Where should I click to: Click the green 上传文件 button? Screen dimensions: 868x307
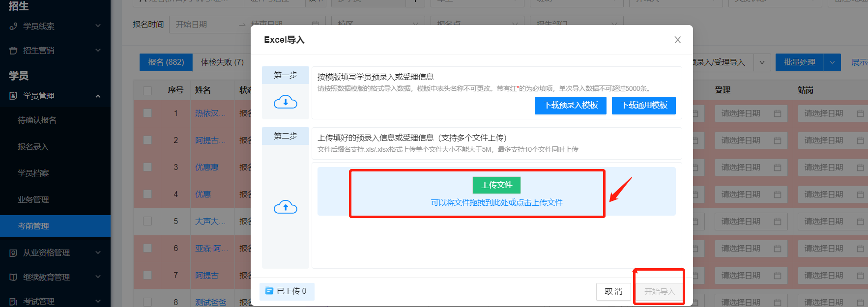click(x=496, y=185)
